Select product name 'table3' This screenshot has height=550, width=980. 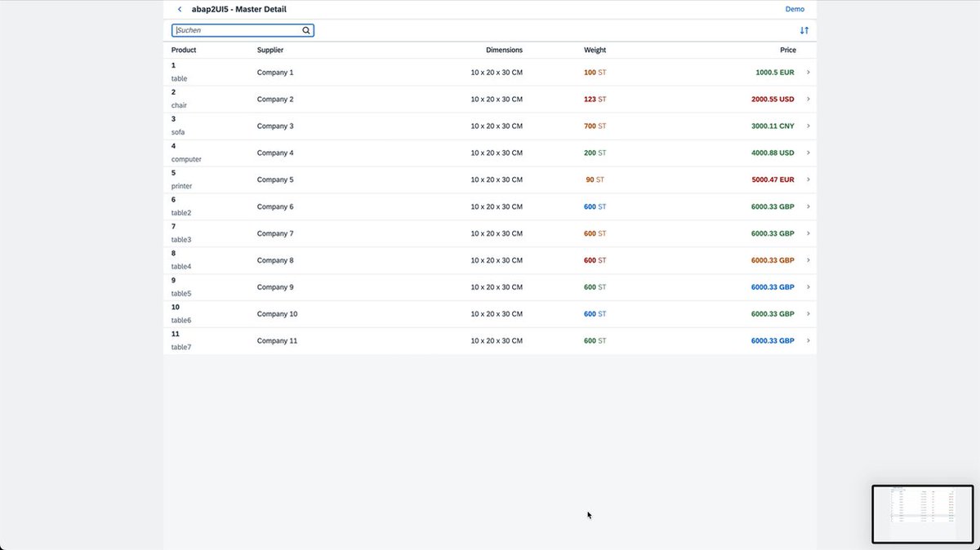point(181,240)
